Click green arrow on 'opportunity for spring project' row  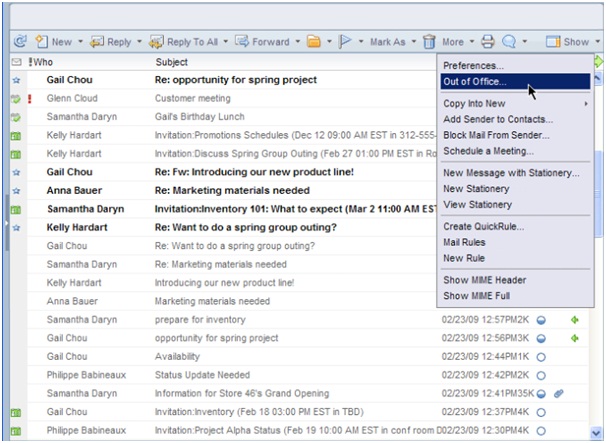(575, 338)
